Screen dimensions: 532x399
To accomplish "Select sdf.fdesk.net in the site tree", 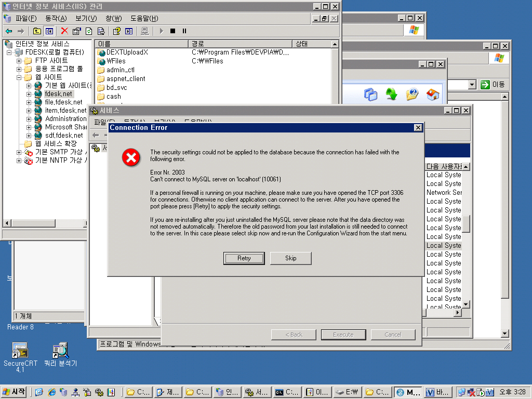I will (63, 136).
